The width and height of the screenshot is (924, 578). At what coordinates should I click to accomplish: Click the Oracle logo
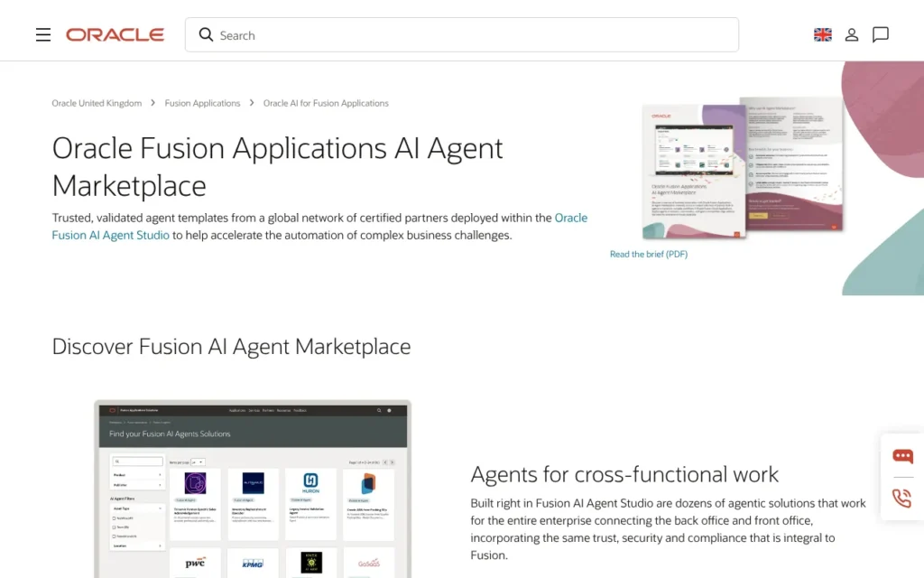(x=115, y=35)
